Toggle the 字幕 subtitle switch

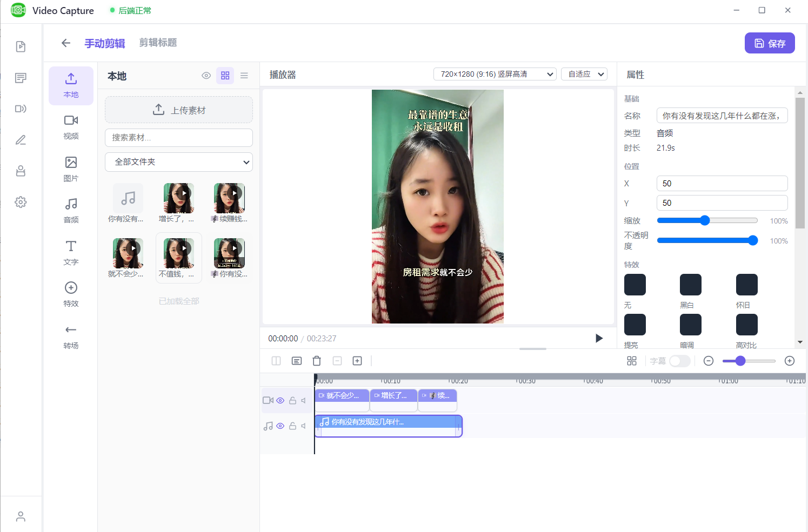[680, 361]
